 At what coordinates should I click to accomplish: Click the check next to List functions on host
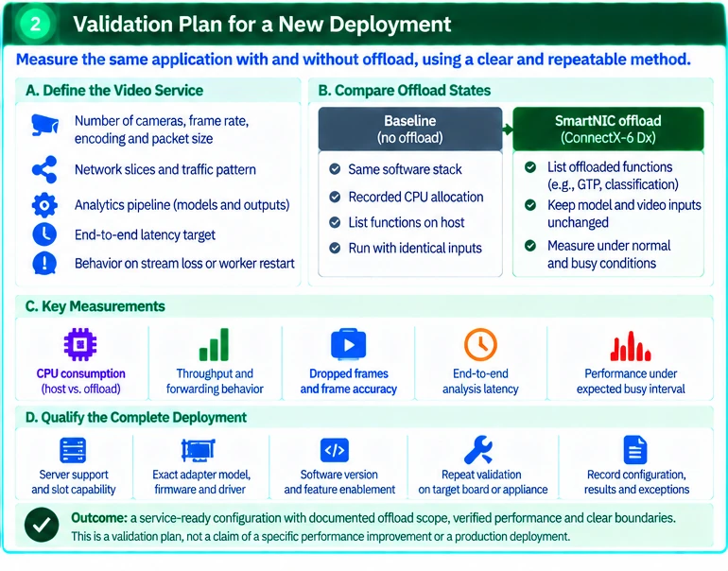(335, 222)
